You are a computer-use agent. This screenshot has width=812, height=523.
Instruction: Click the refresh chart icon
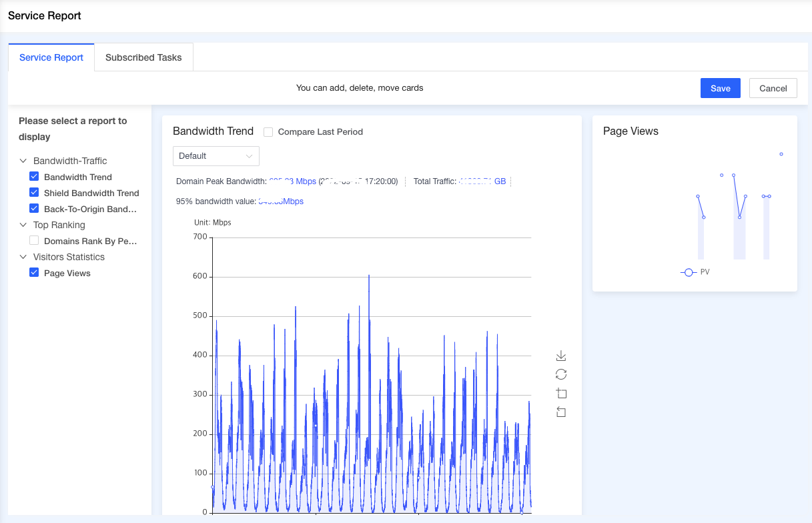coord(561,374)
